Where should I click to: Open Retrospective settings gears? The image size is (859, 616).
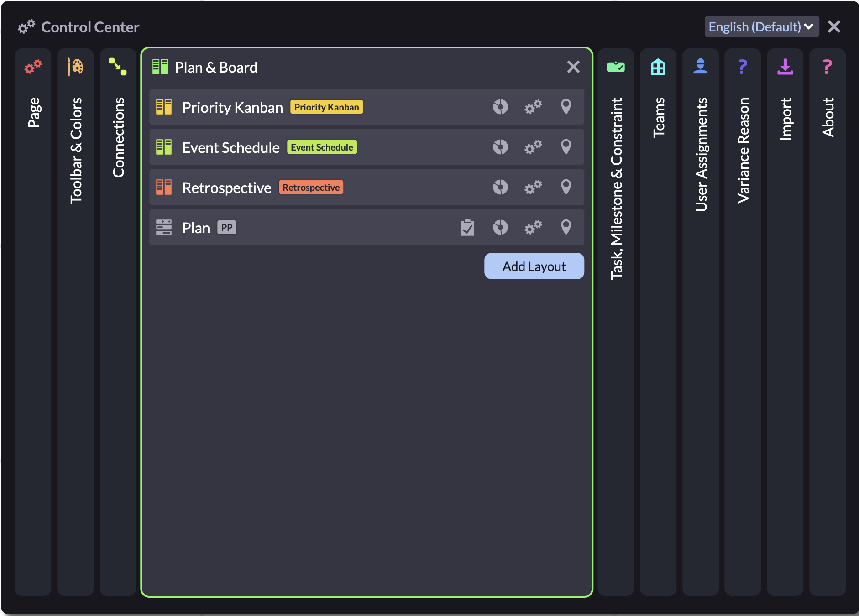click(533, 188)
